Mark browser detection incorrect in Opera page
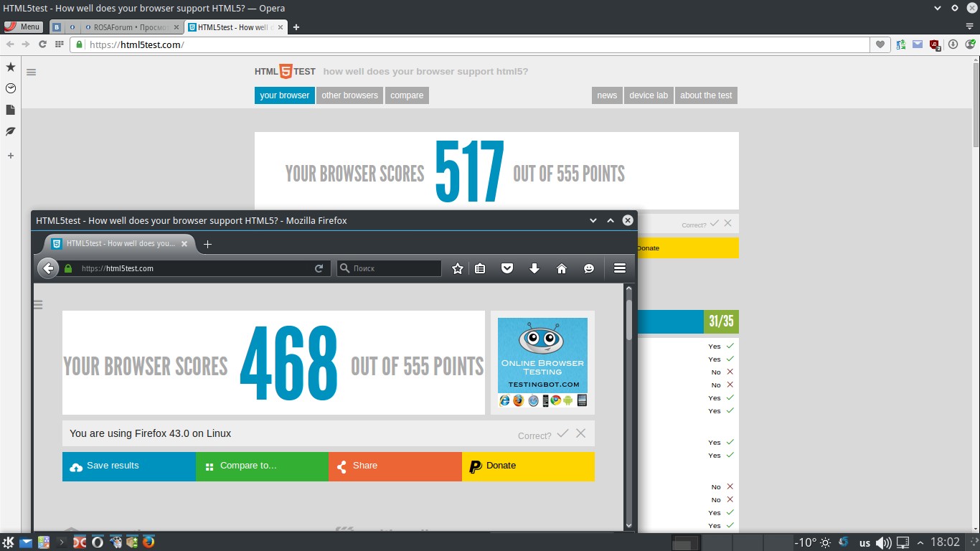The image size is (980, 551). pyautogui.click(x=728, y=224)
